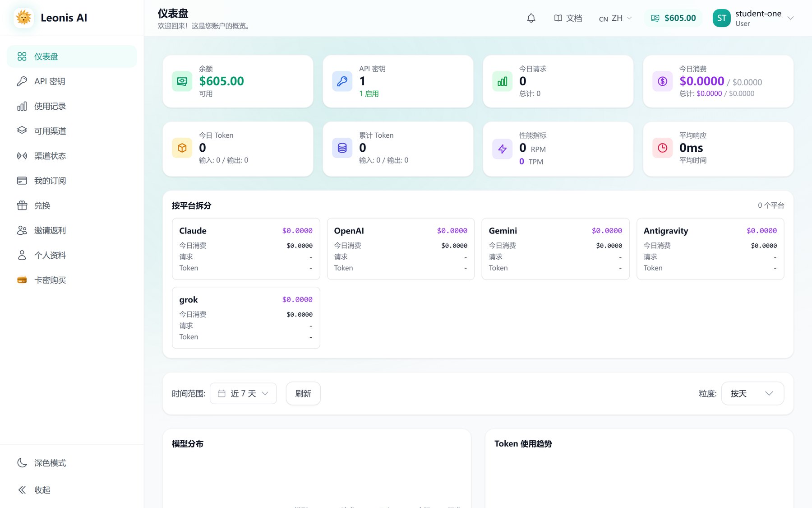Go to 使用记录 page
This screenshot has height=508, width=812.
click(x=72, y=106)
